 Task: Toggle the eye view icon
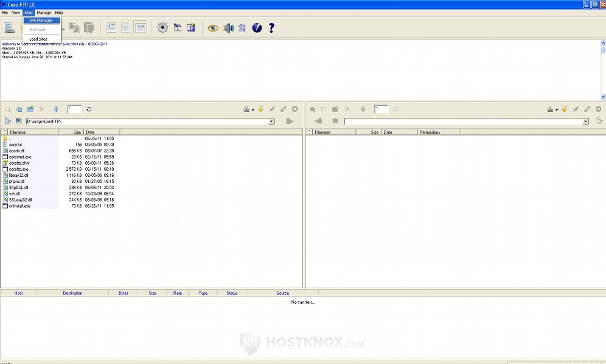click(x=213, y=28)
